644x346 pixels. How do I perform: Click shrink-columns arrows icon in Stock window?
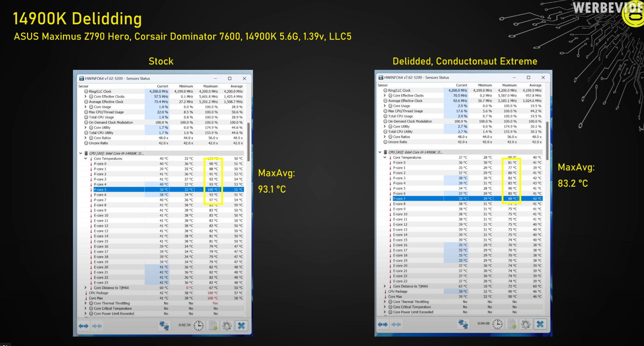click(97, 326)
